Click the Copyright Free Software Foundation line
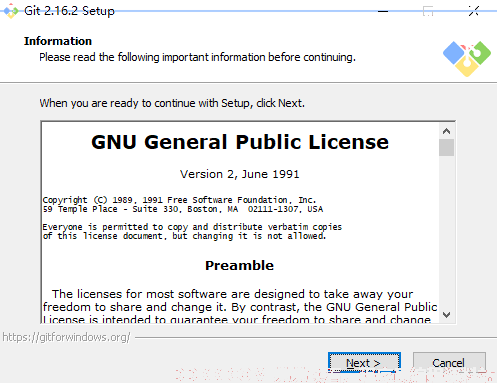 click(x=179, y=200)
